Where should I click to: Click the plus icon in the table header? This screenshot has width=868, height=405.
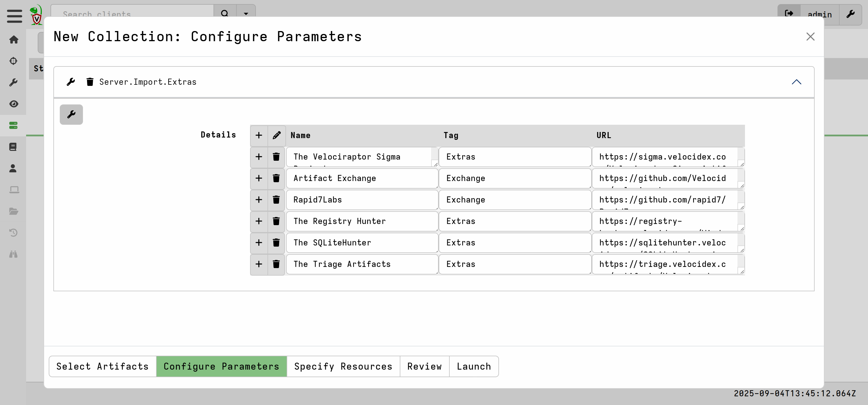point(258,135)
